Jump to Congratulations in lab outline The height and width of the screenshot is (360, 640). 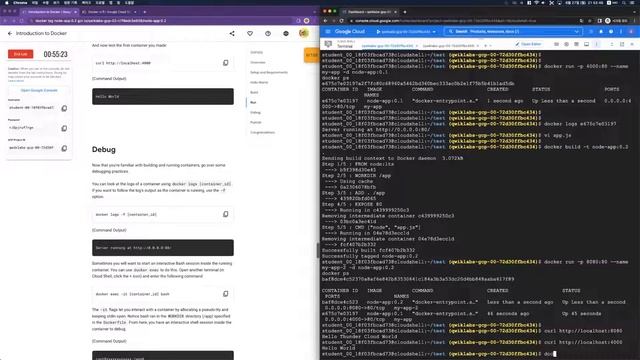pyautogui.click(x=262, y=132)
